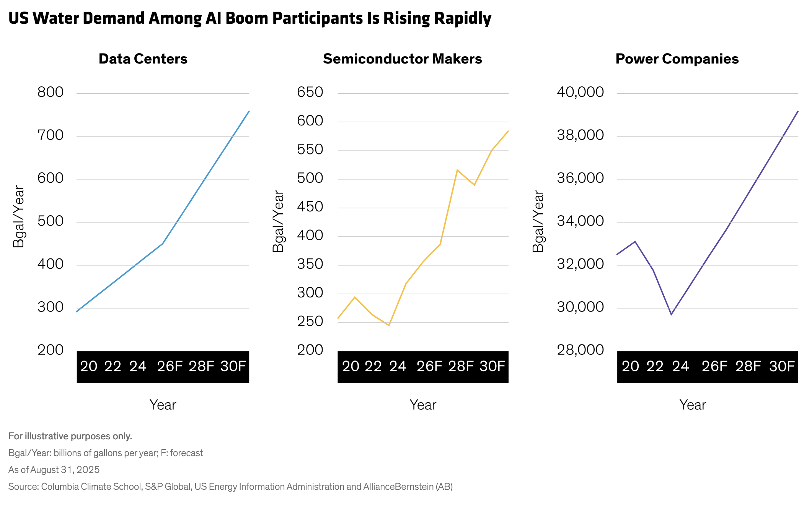Viewport: 812px width, 510px height.
Task: Click the Bgal/Year label beside Data Centers chart
Action: [18, 217]
